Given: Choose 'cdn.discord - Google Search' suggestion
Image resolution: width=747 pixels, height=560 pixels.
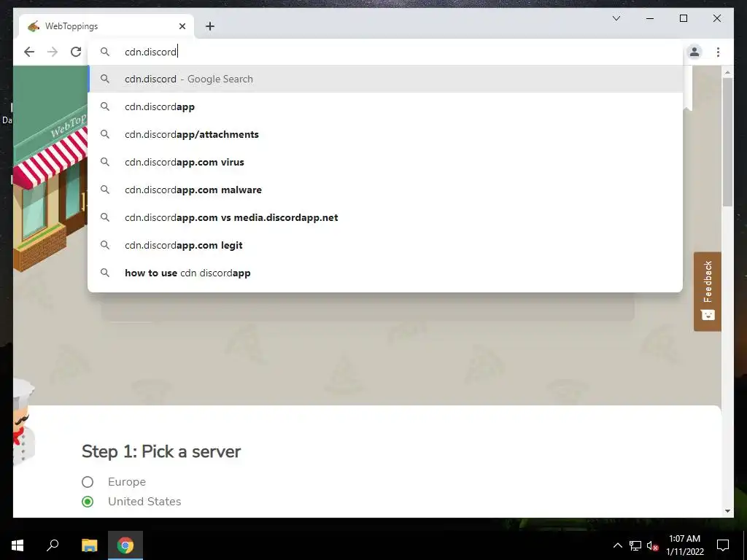Looking at the screenshot, I should [x=385, y=79].
